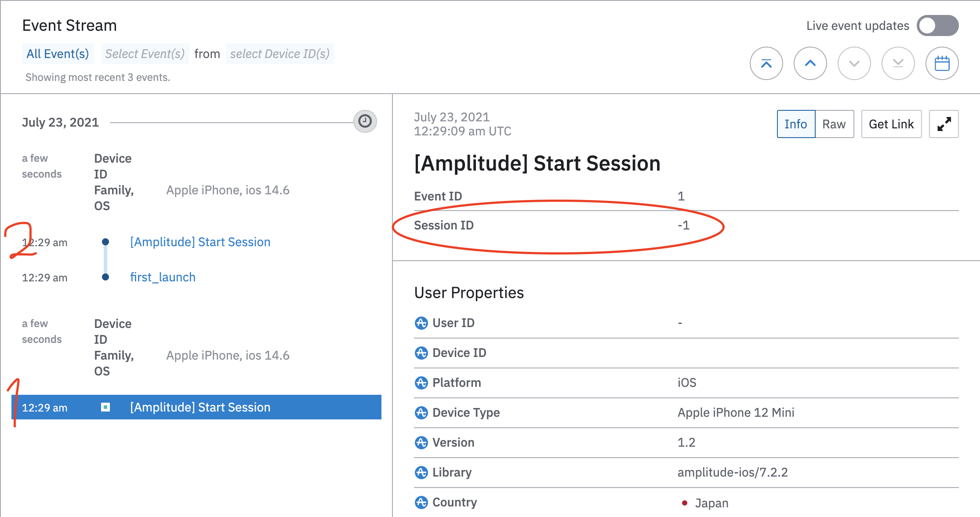Open the first_launch event link
Image resolution: width=980 pixels, height=517 pixels.
pyautogui.click(x=163, y=277)
